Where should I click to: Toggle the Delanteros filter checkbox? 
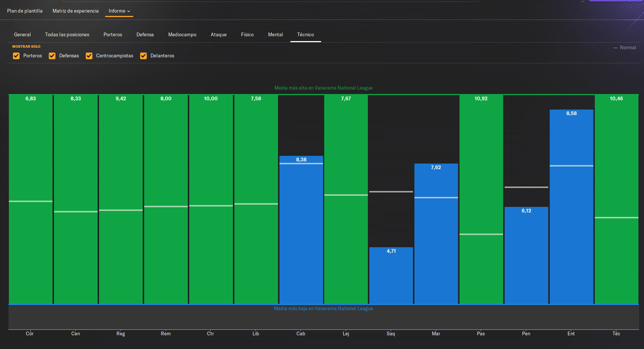pyautogui.click(x=143, y=56)
